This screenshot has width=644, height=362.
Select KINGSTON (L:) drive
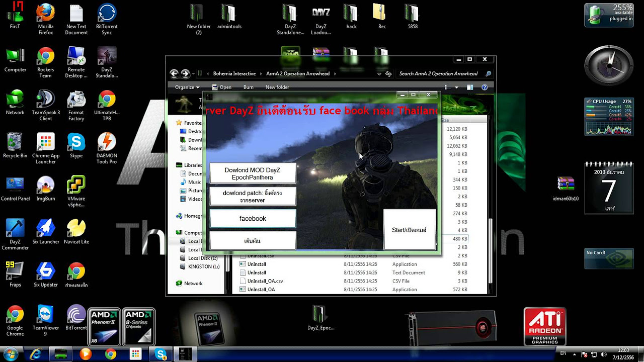199,266
